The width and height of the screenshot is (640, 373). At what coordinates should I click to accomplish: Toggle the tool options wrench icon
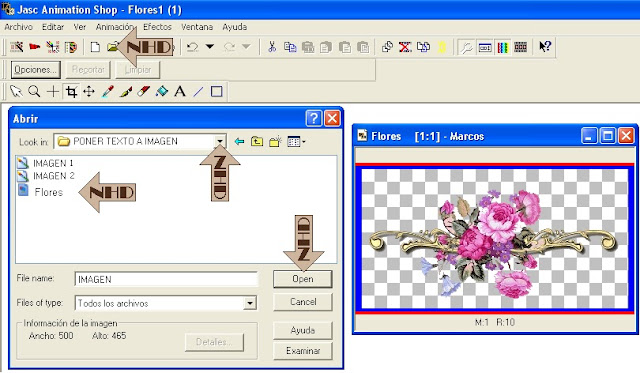466,47
